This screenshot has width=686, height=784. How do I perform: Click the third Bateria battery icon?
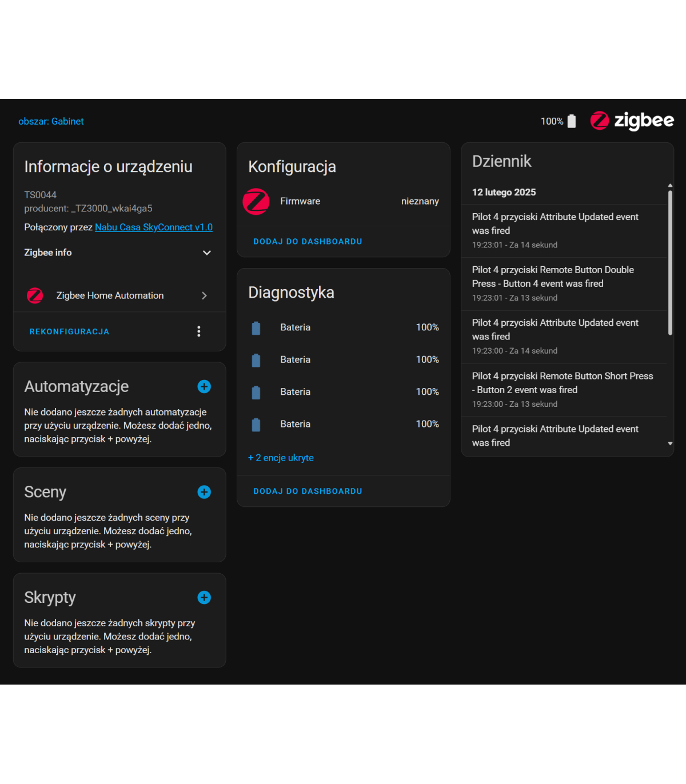pos(256,393)
